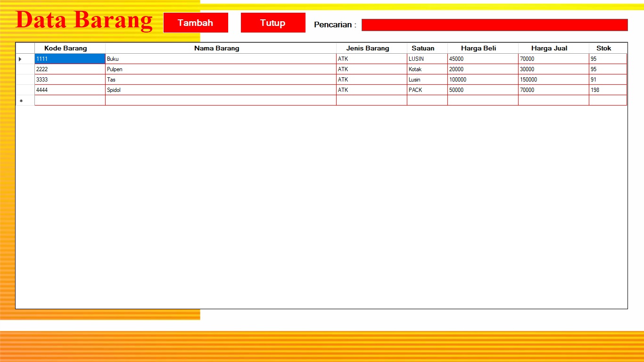Screen dimensions: 644x362
Task: Click the Harga Beli column header
Action: tap(483, 48)
